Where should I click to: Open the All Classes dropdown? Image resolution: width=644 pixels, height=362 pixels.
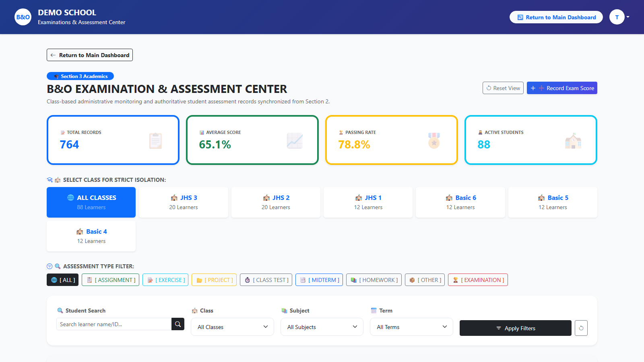[x=232, y=327]
